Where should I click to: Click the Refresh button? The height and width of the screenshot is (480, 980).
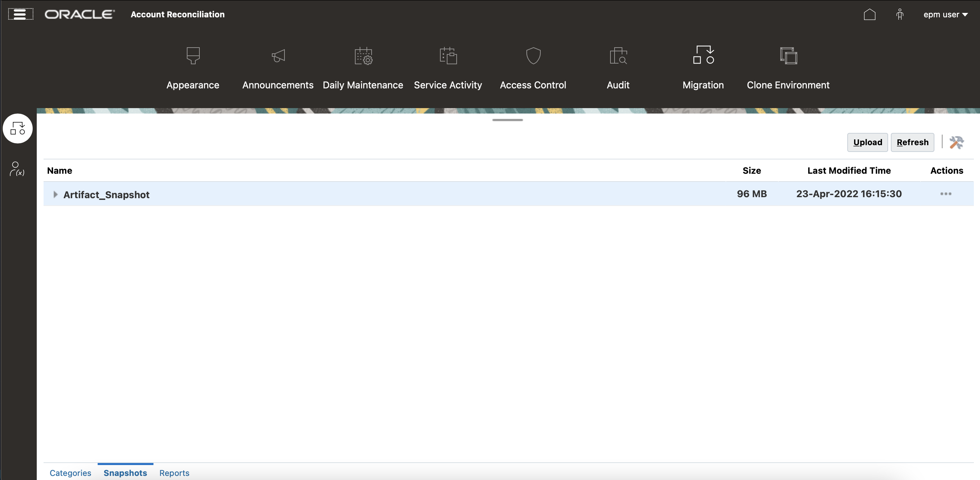[912, 142]
